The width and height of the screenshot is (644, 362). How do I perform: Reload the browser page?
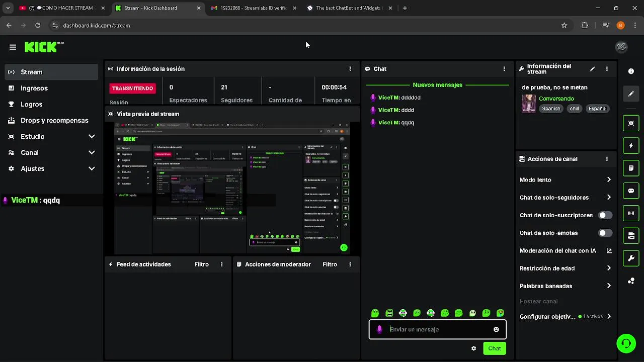tap(38, 25)
